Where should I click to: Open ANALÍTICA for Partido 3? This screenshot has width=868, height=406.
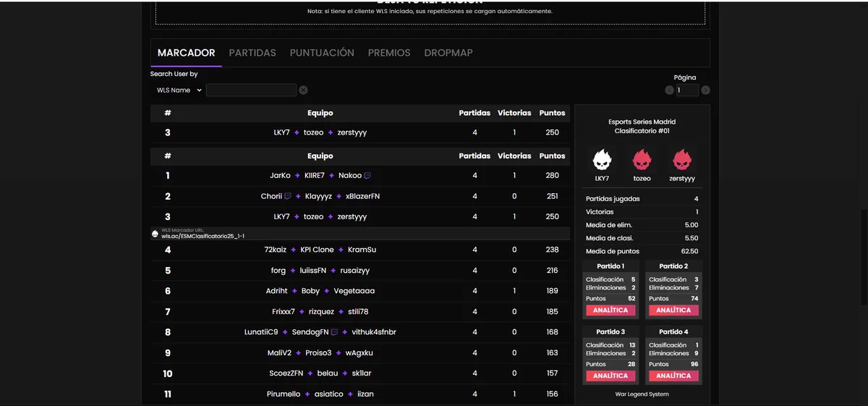(x=610, y=376)
